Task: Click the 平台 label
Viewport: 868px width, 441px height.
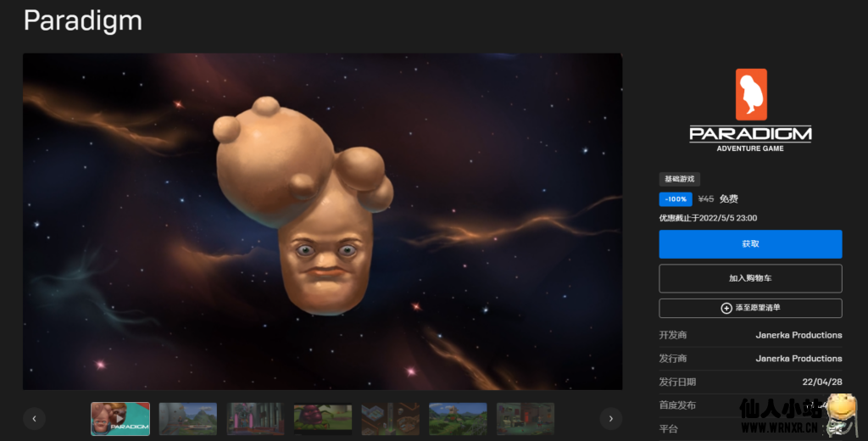Action: 668,428
